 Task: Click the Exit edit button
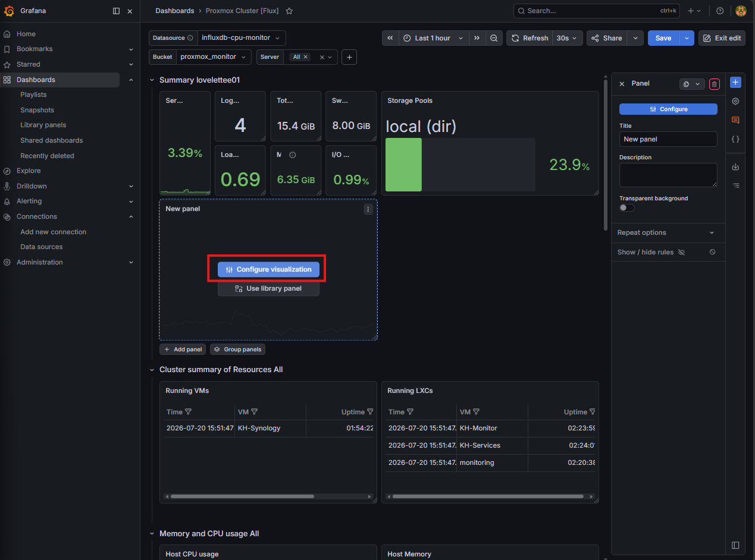pos(722,38)
